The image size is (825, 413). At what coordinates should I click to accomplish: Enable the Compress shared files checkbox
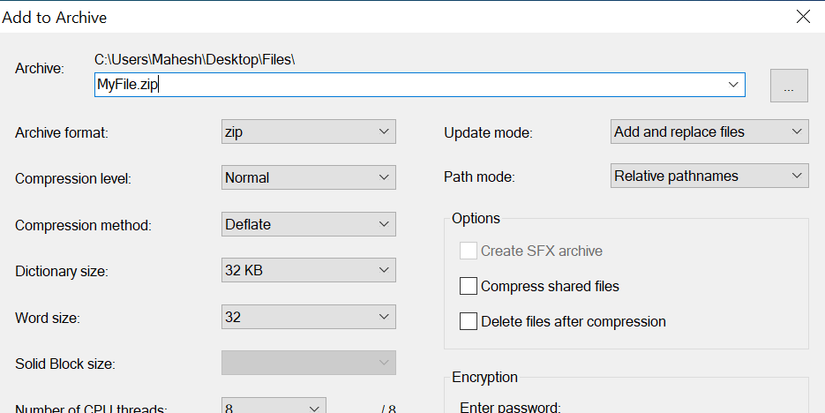468,286
